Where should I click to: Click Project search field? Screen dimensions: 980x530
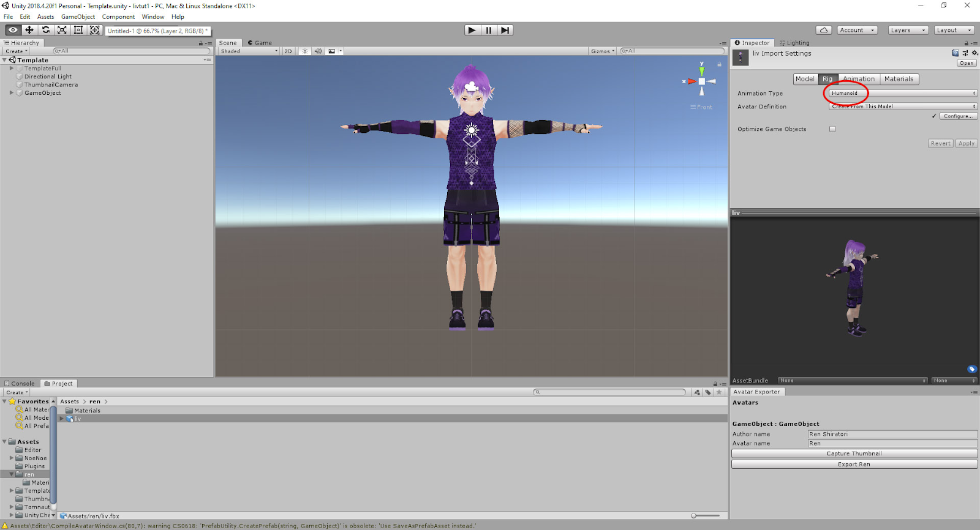click(609, 392)
